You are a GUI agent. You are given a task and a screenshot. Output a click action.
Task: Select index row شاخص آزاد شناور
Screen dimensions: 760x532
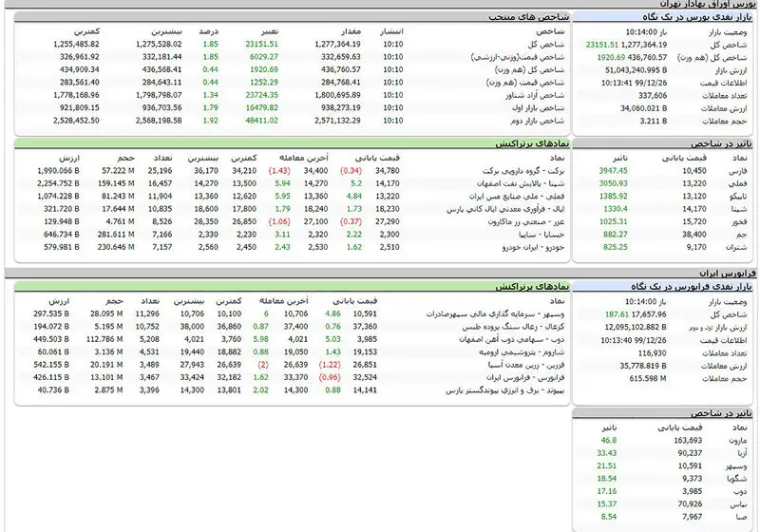pos(292,95)
